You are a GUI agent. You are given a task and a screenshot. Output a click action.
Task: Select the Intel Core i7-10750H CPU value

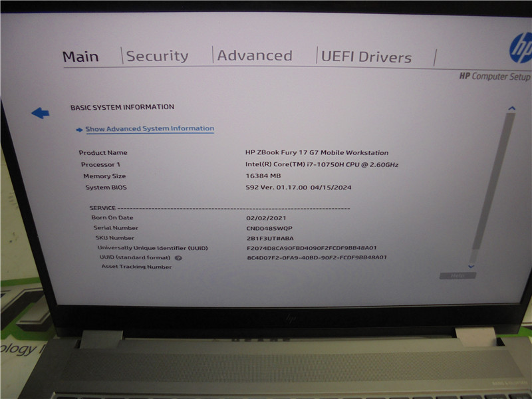click(322, 164)
